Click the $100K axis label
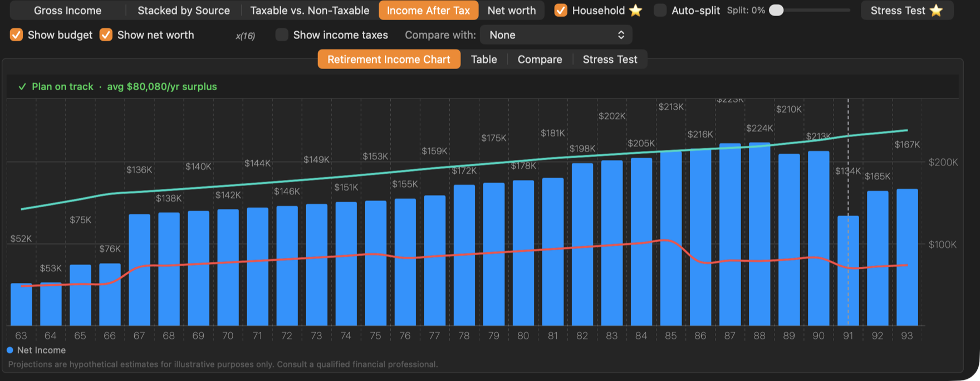Screen dimensions: 980x381 (x=943, y=245)
